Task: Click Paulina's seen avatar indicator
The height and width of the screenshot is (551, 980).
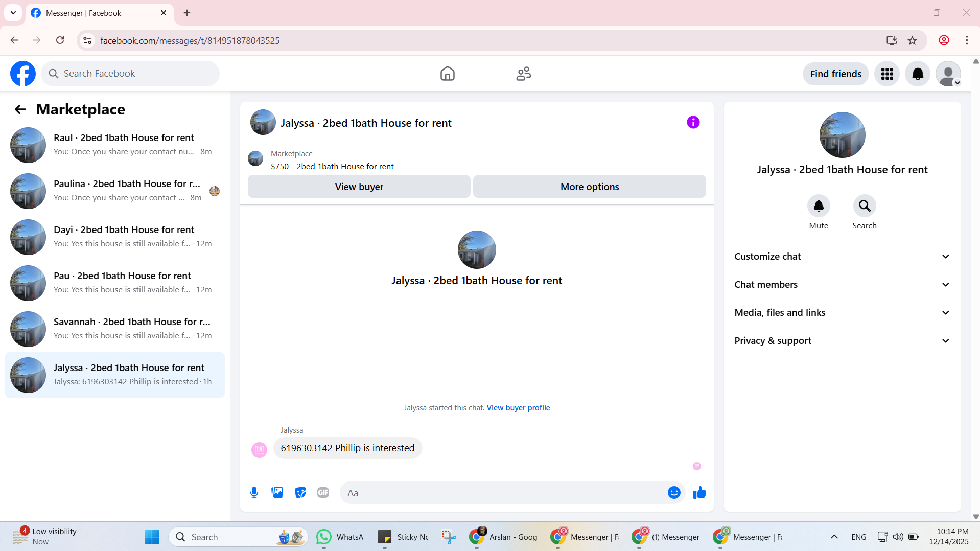Action: tap(215, 191)
